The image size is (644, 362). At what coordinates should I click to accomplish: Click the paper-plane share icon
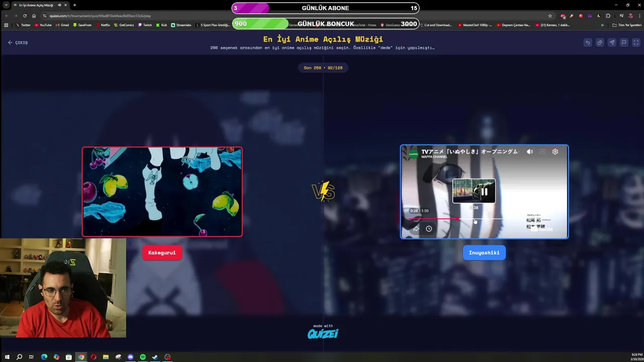[612, 43]
